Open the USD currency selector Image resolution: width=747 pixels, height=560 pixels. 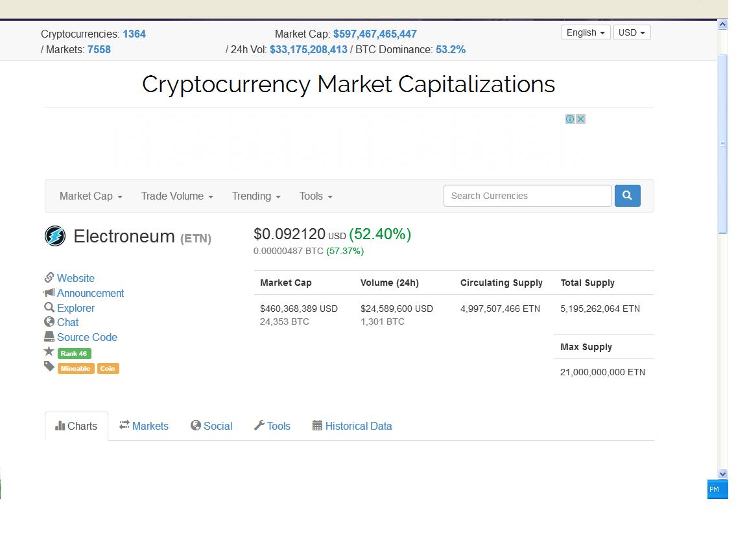coord(632,32)
